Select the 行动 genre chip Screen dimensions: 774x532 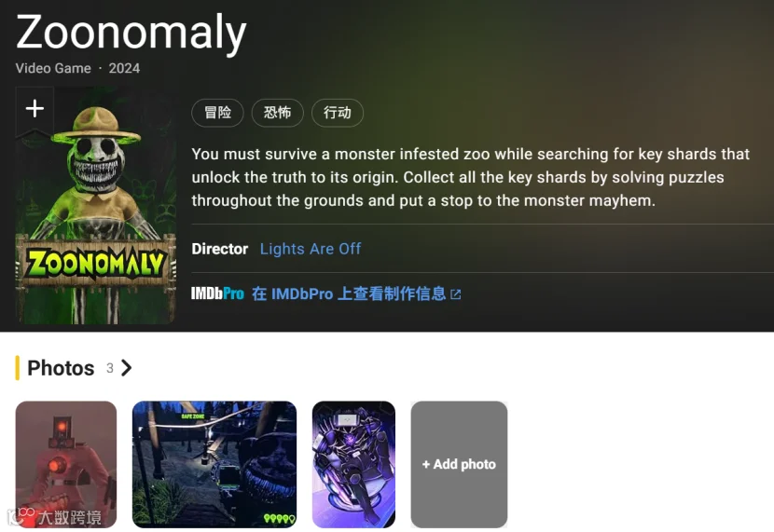pos(338,113)
